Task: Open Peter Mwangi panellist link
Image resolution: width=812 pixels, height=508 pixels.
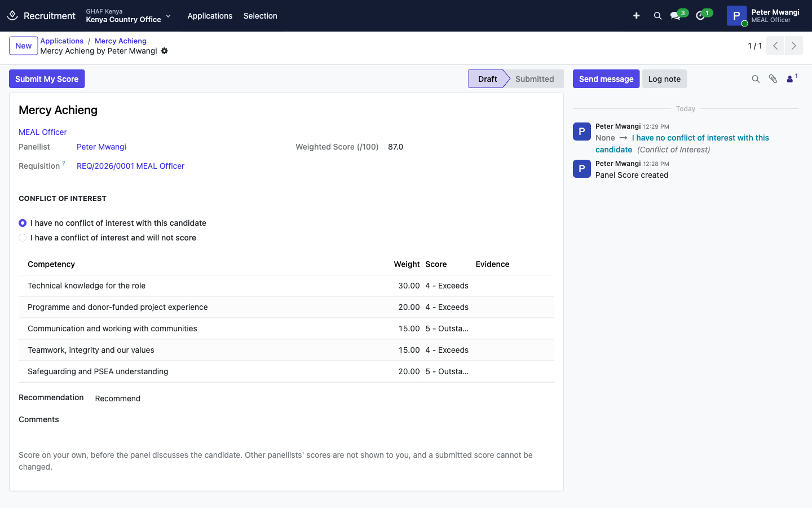Action: pyautogui.click(x=101, y=147)
